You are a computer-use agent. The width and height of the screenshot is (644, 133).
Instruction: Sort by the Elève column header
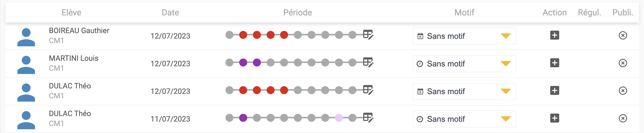click(x=72, y=12)
